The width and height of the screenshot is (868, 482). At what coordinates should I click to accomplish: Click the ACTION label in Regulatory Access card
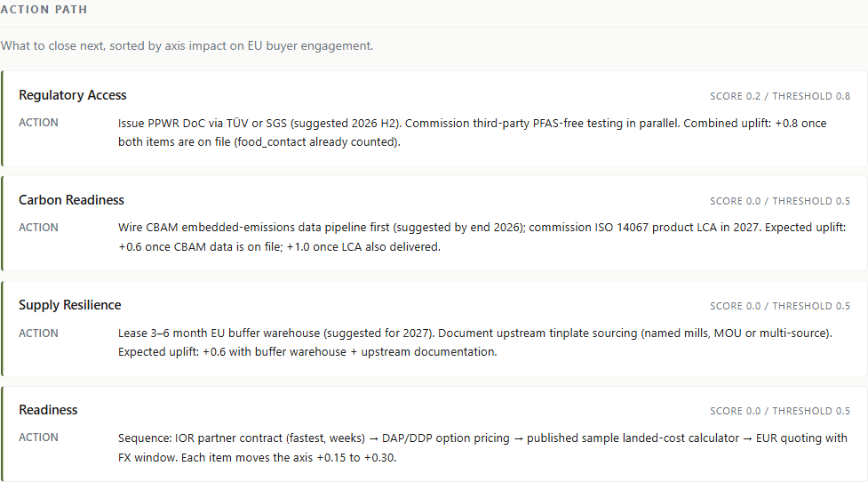38,123
